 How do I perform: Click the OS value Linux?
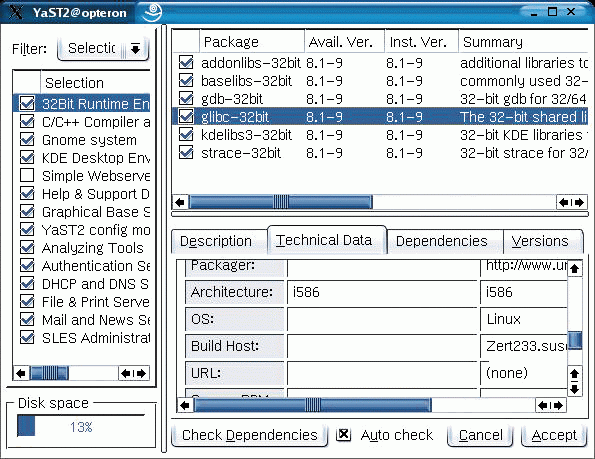pos(504,319)
